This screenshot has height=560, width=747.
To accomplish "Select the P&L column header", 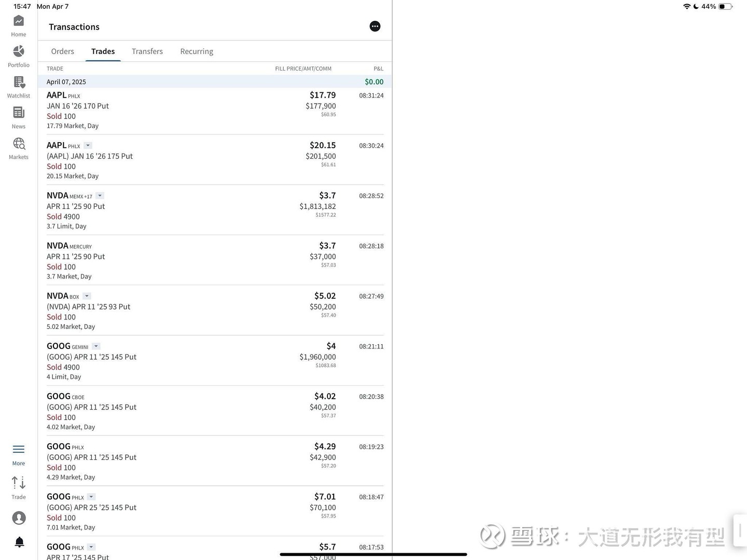I will 379,68.
